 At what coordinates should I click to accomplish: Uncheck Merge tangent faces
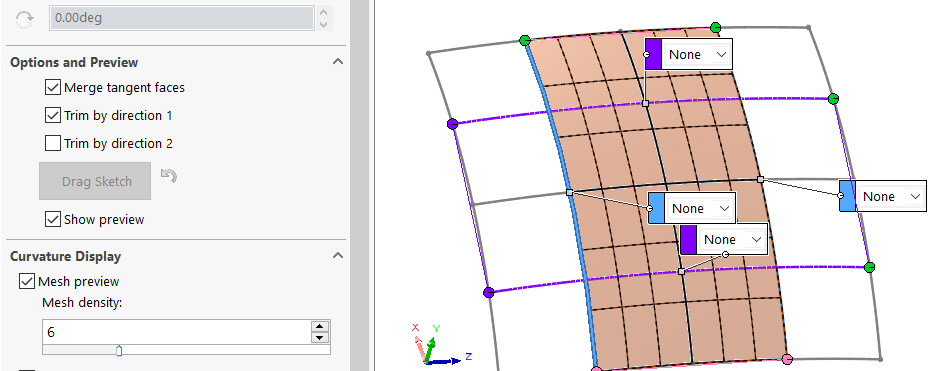(x=53, y=87)
